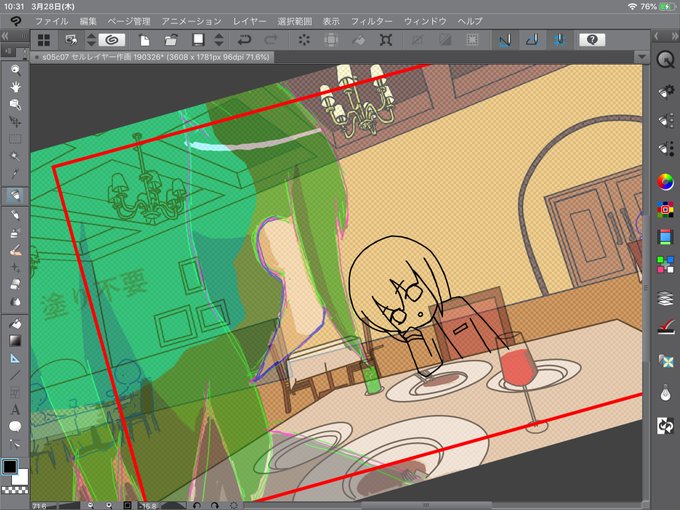
Task: Select the Balloon tool
Action: pyautogui.click(x=15, y=427)
